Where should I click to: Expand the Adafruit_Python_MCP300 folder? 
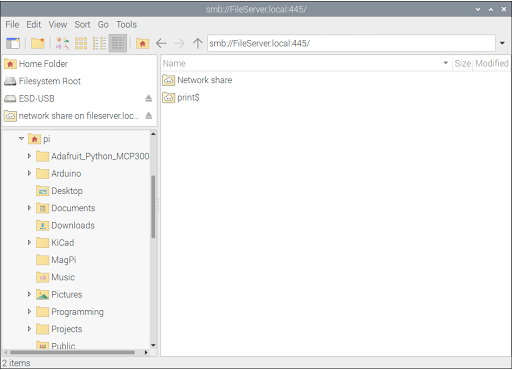(29, 156)
